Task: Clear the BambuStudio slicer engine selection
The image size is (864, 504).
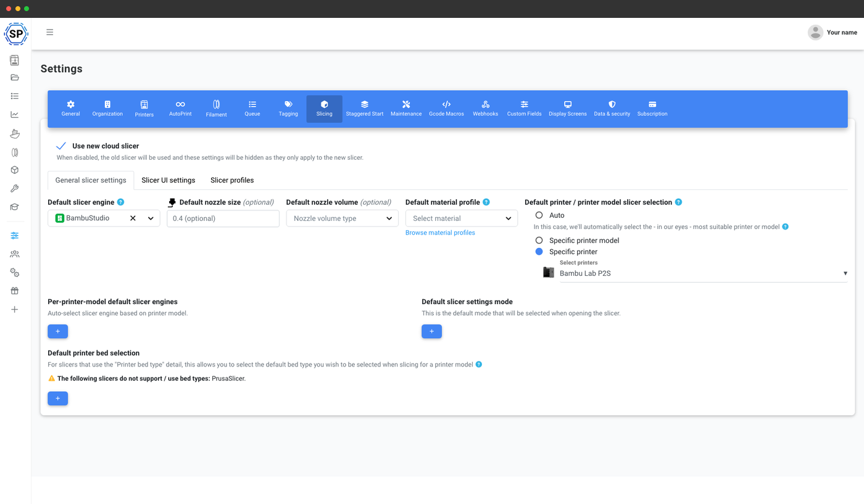Action: coord(133,218)
